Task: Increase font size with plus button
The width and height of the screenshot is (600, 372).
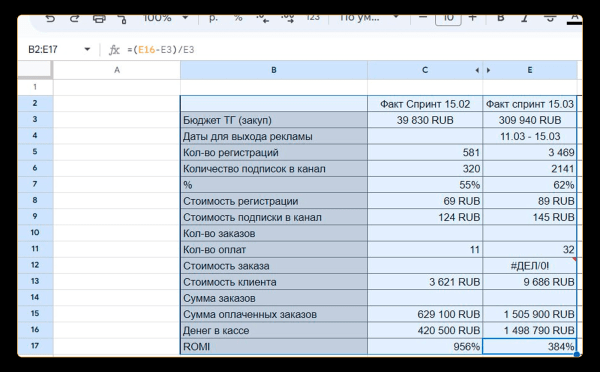Action: (x=473, y=18)
